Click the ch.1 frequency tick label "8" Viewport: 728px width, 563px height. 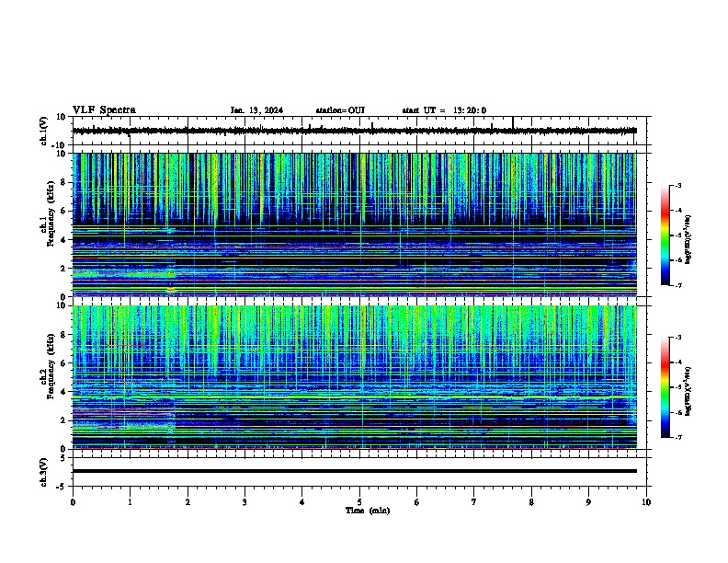click(x=65, y=182)
